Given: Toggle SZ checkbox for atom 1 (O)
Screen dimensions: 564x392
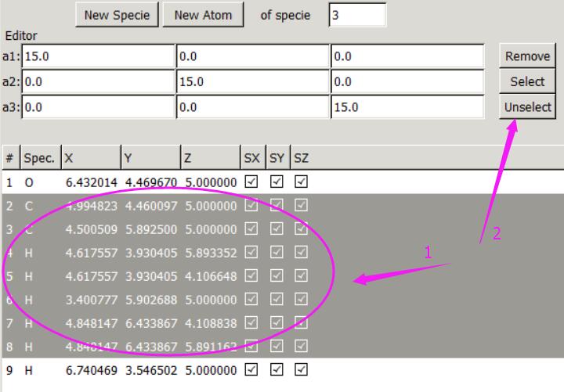Looking at the screenshot, I should (x=302, y=182).
